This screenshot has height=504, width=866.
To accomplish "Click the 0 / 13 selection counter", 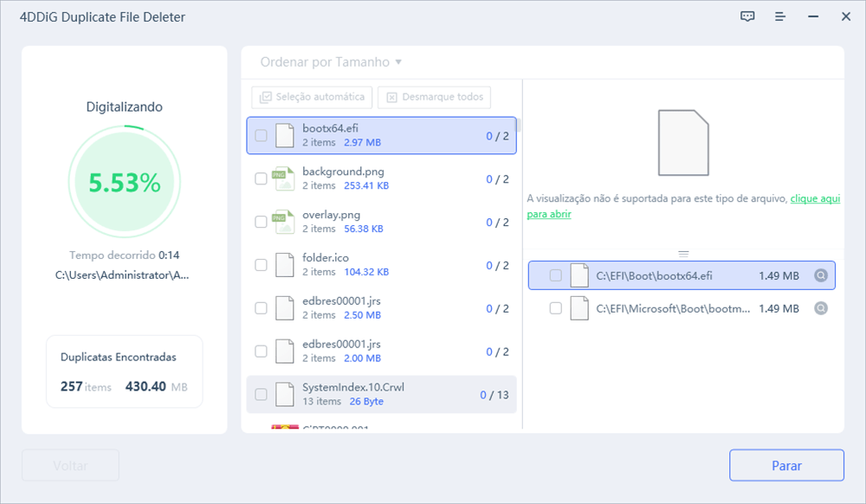I will point(494,395).
